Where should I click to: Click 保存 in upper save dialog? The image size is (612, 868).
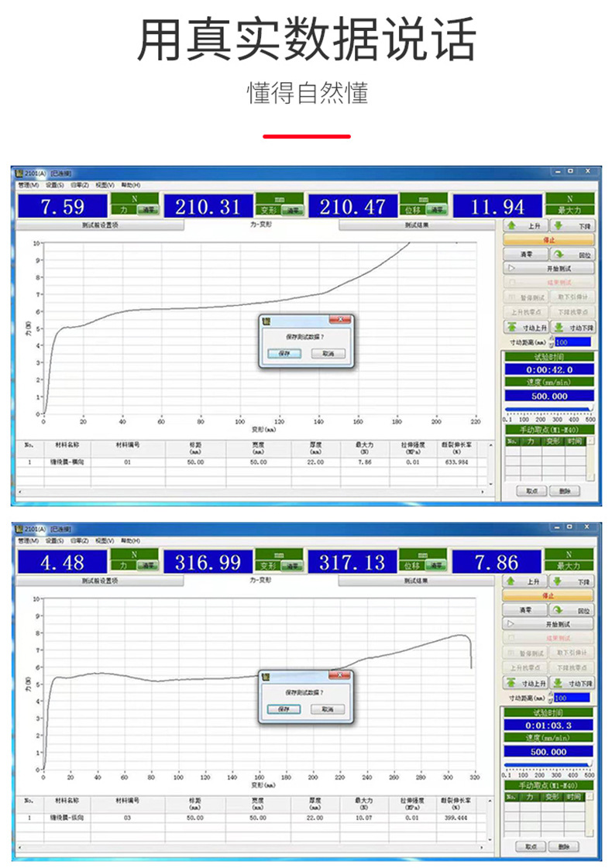[x=284, y=353]
